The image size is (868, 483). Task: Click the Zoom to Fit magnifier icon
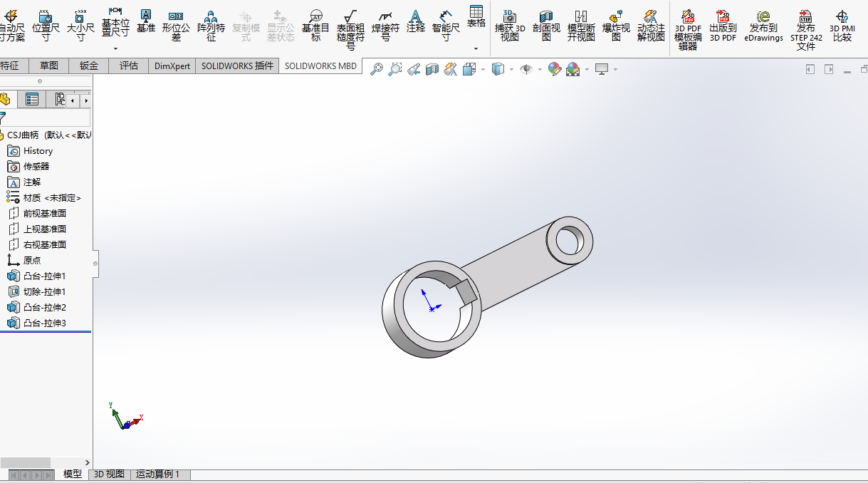377,69
